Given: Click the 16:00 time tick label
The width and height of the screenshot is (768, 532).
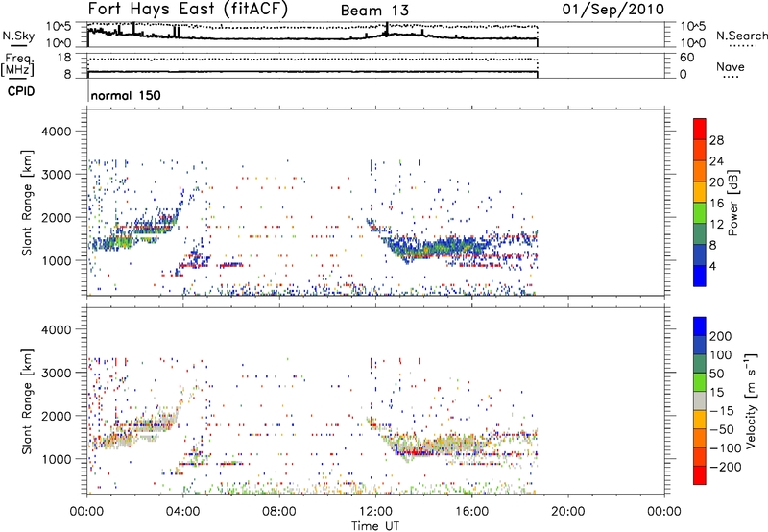Looking at the screenshot, I should click(x=471, y=512).
